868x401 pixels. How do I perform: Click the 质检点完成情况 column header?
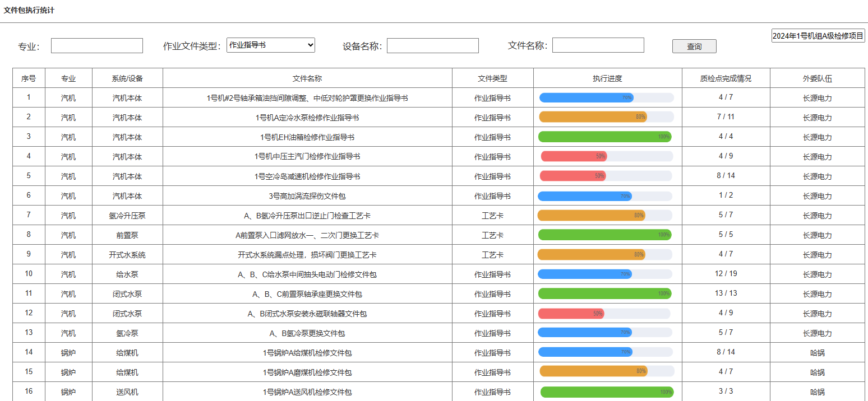click(726, 78)
